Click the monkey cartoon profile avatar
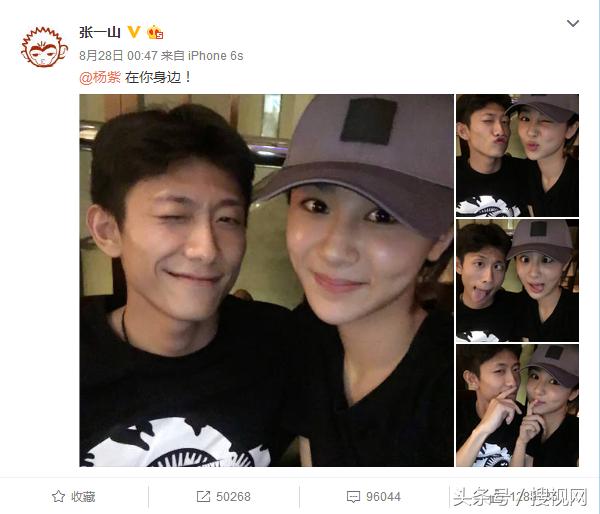Screen dimensions: 600x514 [44, 47]
